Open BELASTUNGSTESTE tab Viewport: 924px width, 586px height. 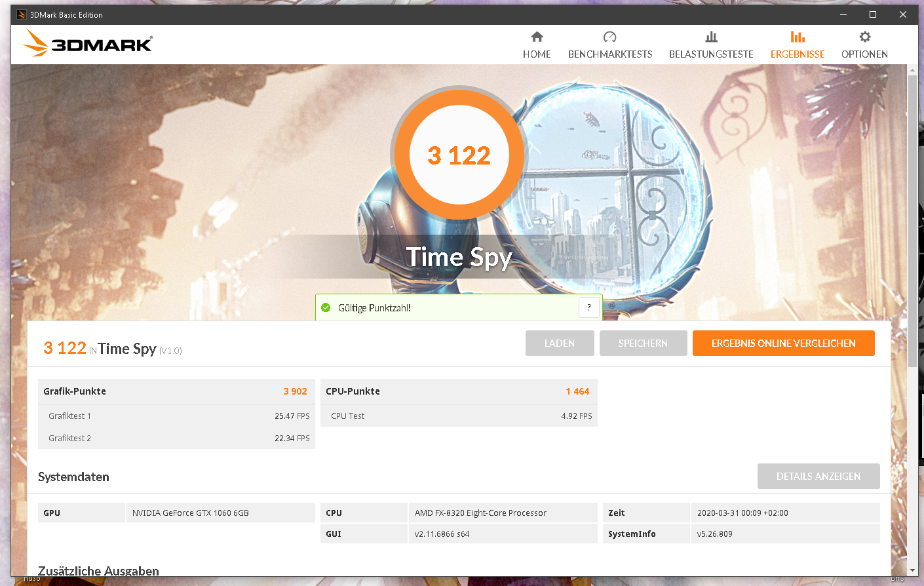pos(711,45)
